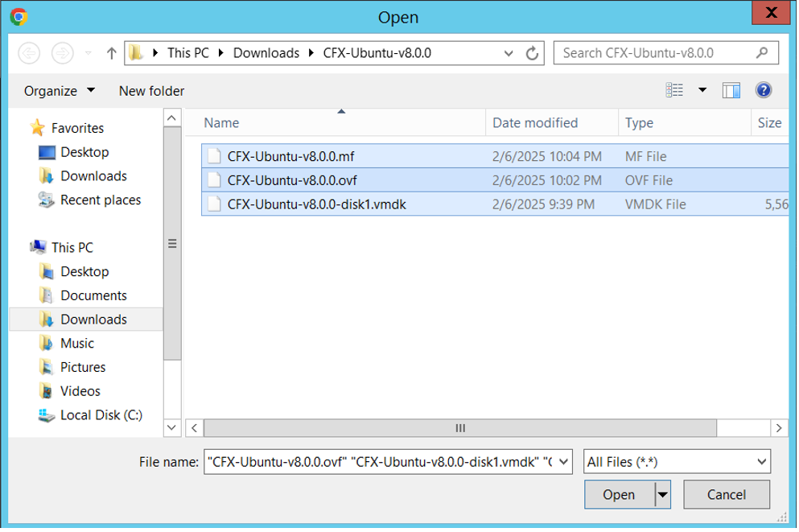Click the Up one level arrow
The width and height of the screenshot is (799, 532).
tap(112, 54)
